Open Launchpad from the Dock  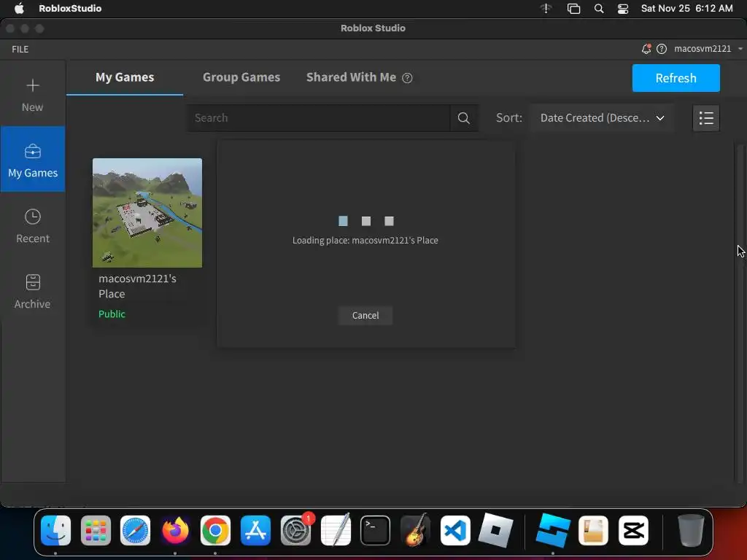96,530
